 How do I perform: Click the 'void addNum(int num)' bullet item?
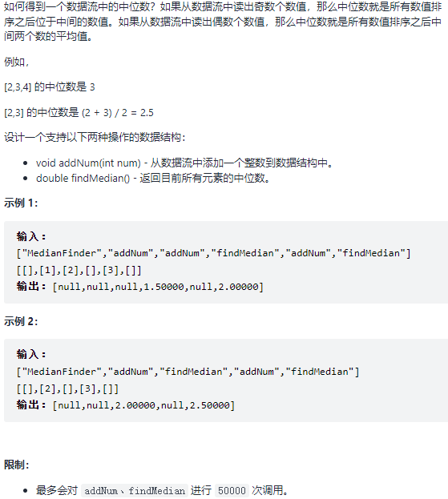[x=184, y=163]
